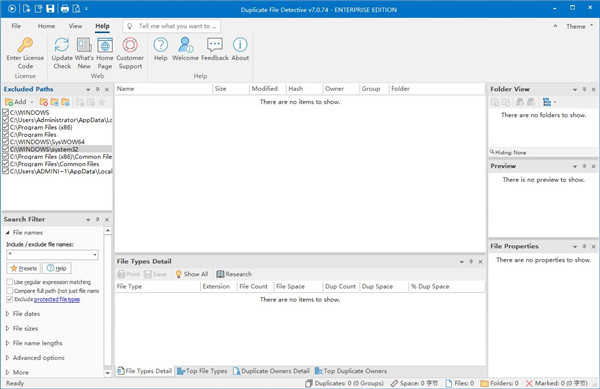This screenshot has height=389, width=600.
Task: Open the protected file types link
Action: click(x=57, y=299)
